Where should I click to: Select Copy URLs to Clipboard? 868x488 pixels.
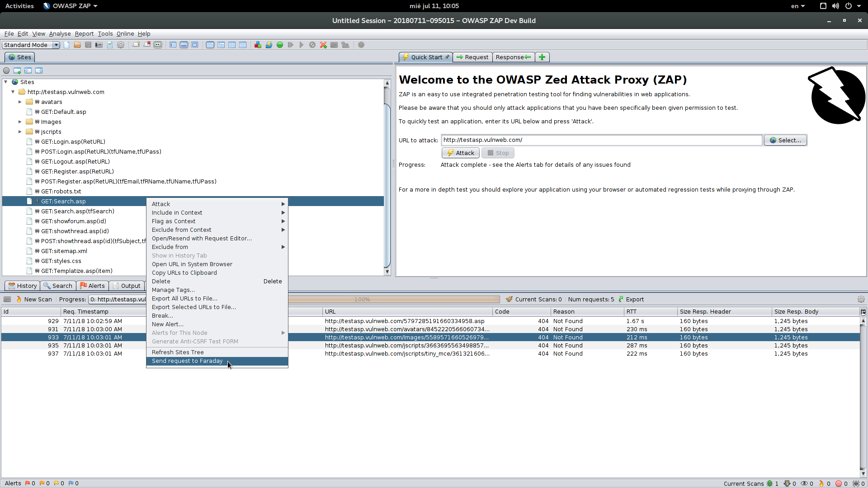[x=217, y=273]
